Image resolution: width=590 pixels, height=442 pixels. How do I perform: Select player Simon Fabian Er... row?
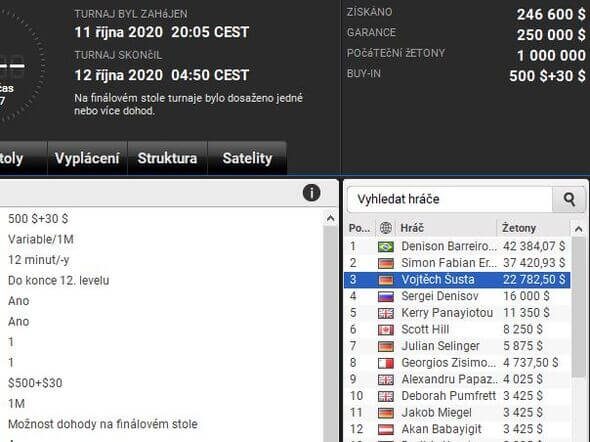point(457,263)
